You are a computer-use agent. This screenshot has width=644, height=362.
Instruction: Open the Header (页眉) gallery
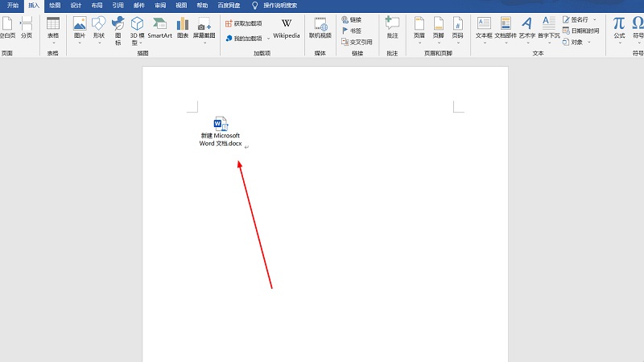(419, 31)
